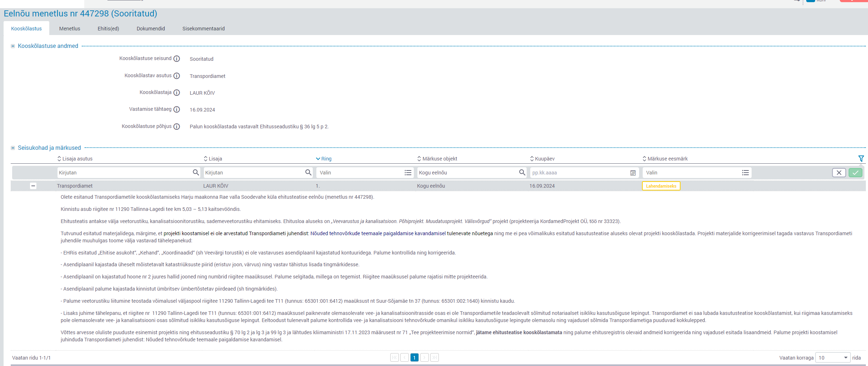
Task: Collapse the Transpordiamet remark row
Action: [33, 186]
